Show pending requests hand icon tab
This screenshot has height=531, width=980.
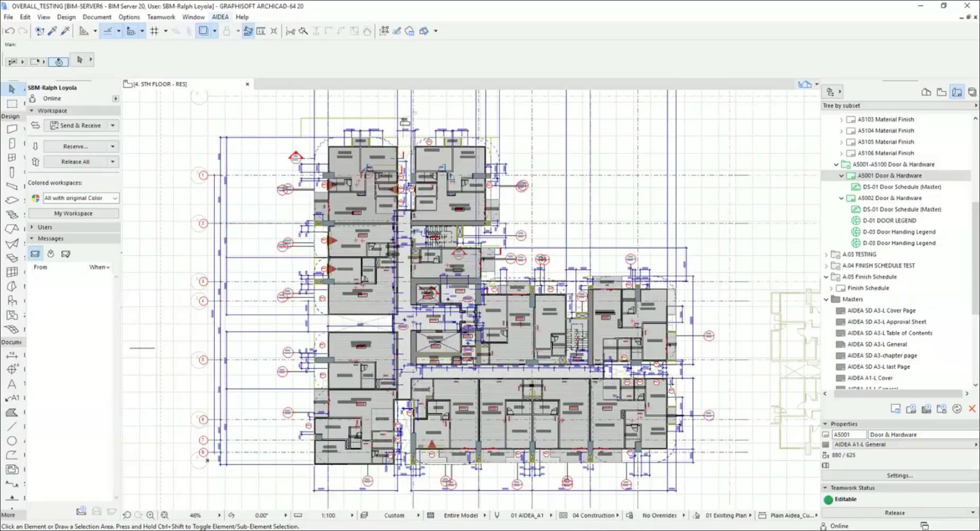pyautogui.click(x=51, y=254)
